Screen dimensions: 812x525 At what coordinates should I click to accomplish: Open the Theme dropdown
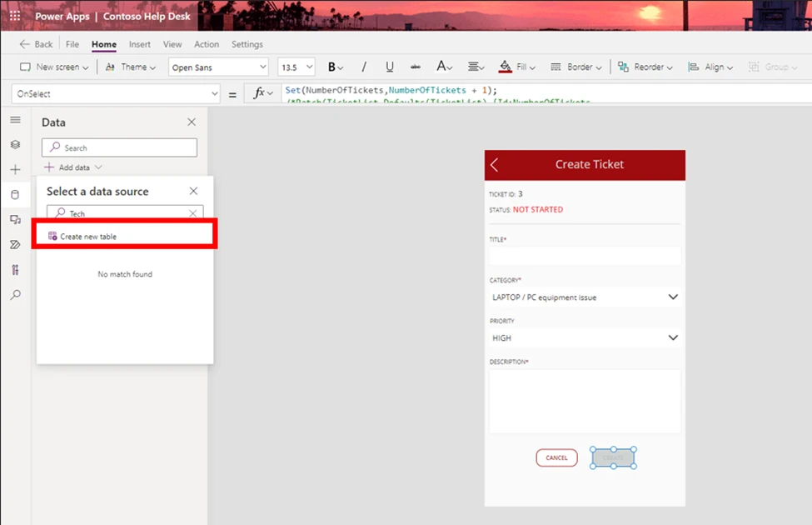[130, 66]
